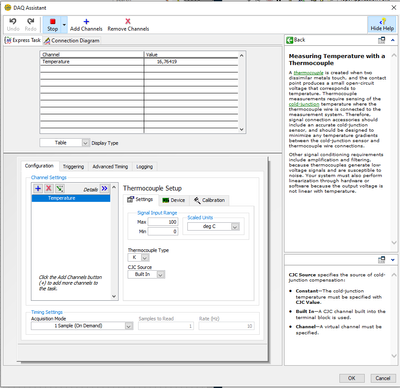Close the DAQ Assistant window

(x=393, y=7)
